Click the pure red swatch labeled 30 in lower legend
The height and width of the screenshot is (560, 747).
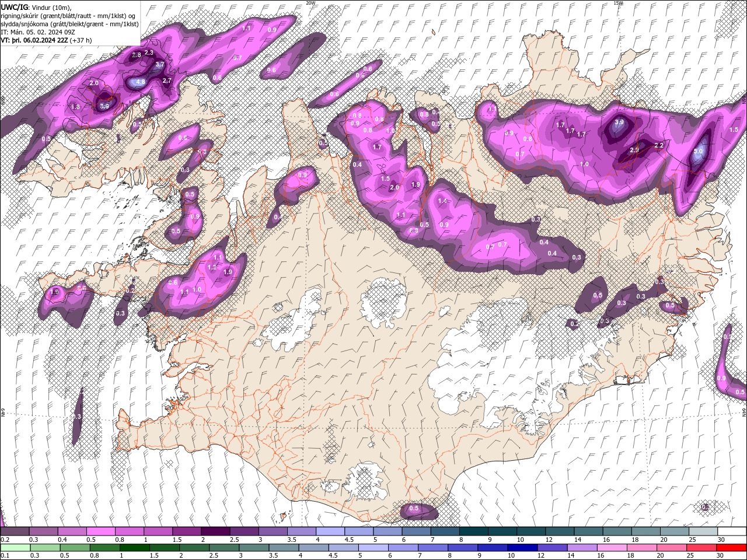[x=732, y=548]
